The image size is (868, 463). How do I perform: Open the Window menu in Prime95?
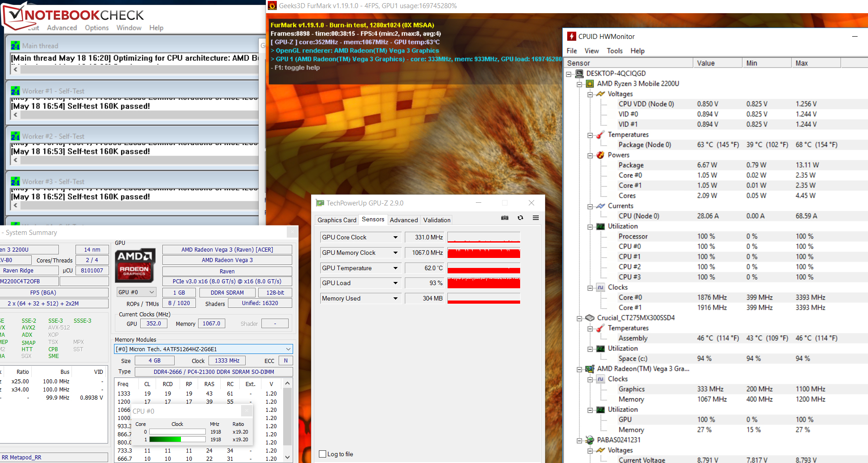129,28
